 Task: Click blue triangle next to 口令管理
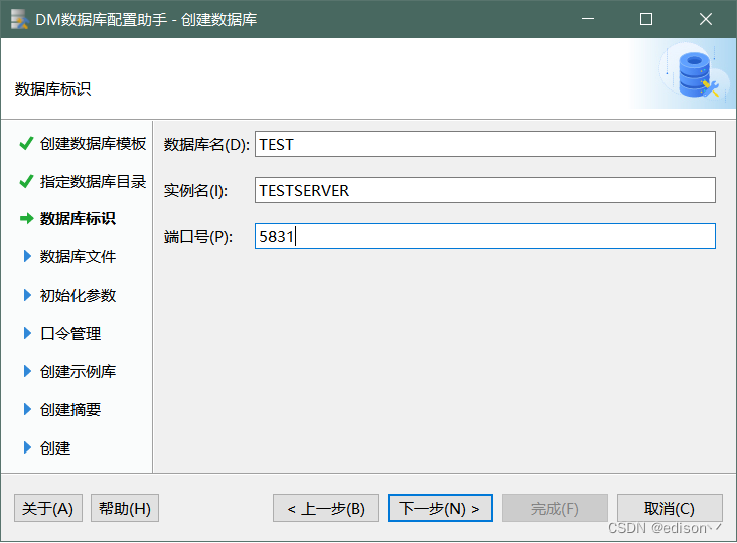point(27,333)
